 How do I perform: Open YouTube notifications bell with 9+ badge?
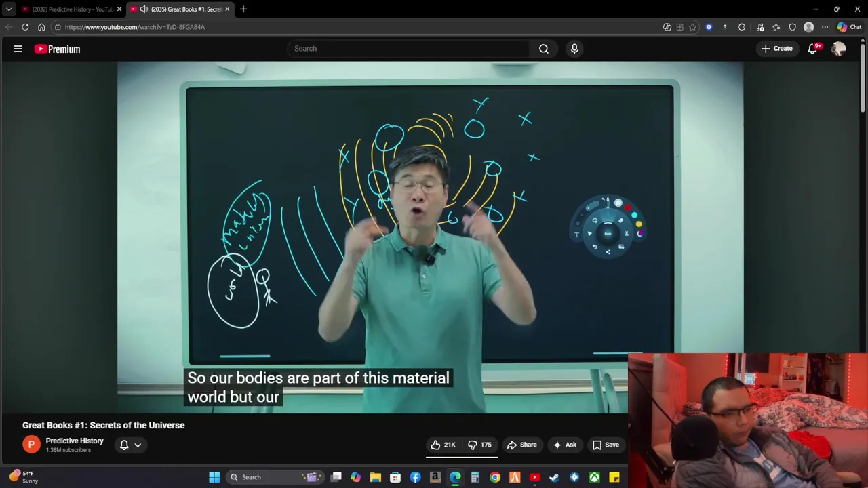point(813,49)
